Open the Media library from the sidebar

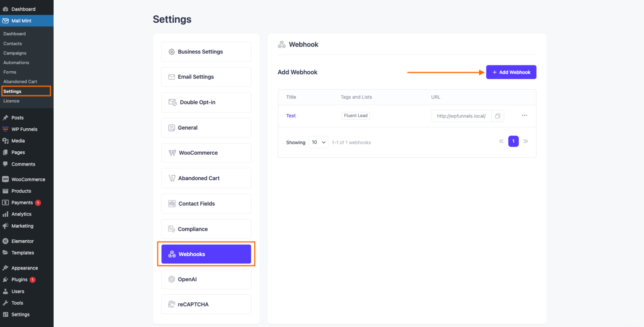tap(6, 141)
